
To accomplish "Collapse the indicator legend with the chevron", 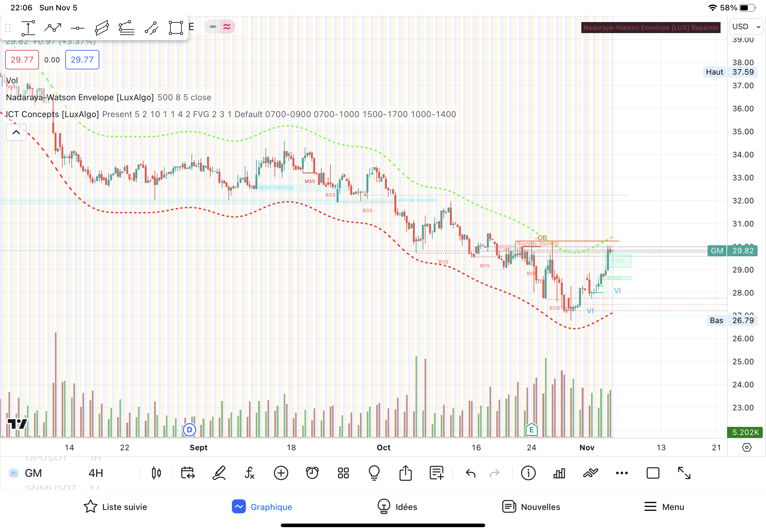I will click(x=16, y=132).
